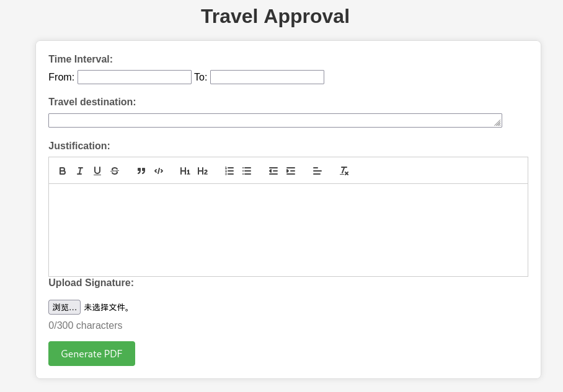Decrease text indent
Image resolution: width=563 pixels, height=392 pixels.
click(x=273, y=171)
